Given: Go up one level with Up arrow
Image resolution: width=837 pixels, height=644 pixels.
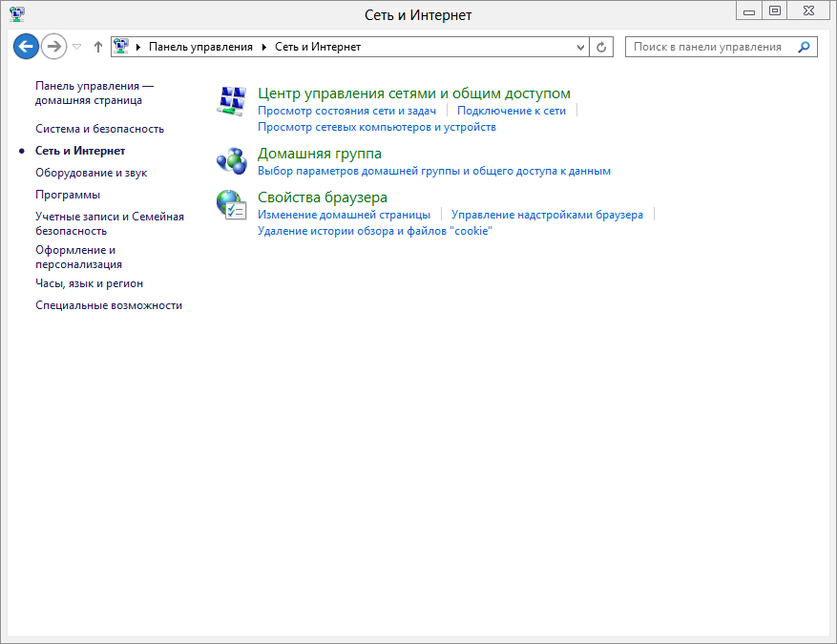Looking at the screenshot, I should pyautogui.click(x=97, y=47).
